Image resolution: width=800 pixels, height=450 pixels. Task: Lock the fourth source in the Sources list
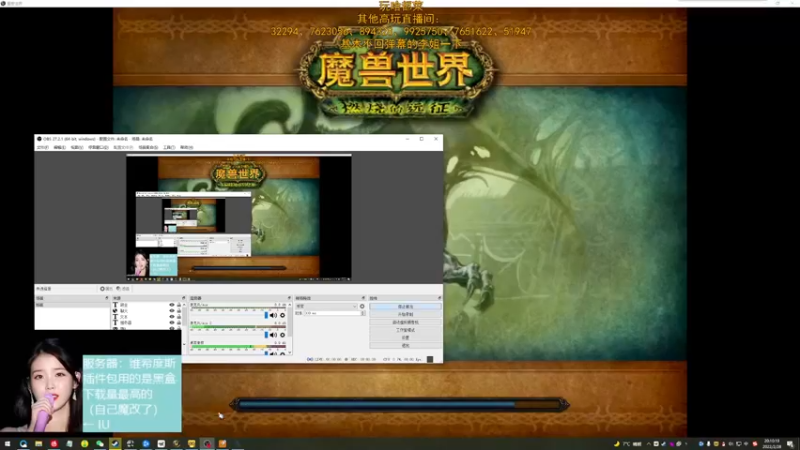point(179,323)
